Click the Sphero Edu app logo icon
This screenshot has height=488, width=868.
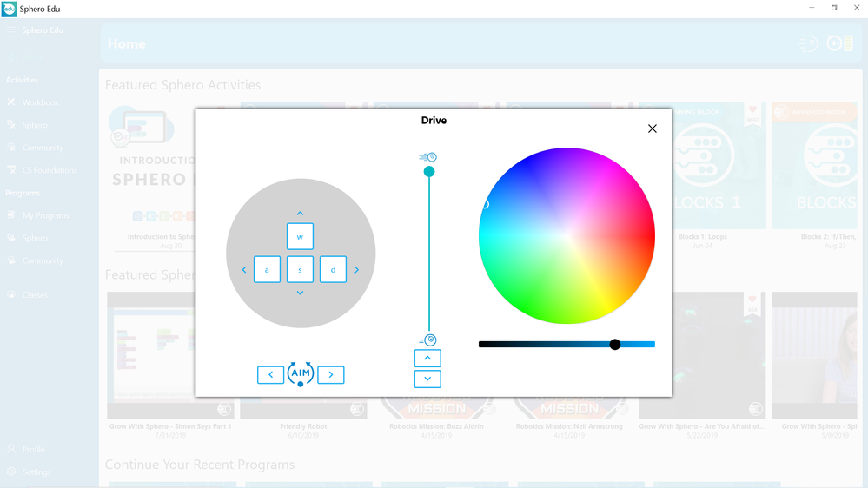click(x=9, y=9)
